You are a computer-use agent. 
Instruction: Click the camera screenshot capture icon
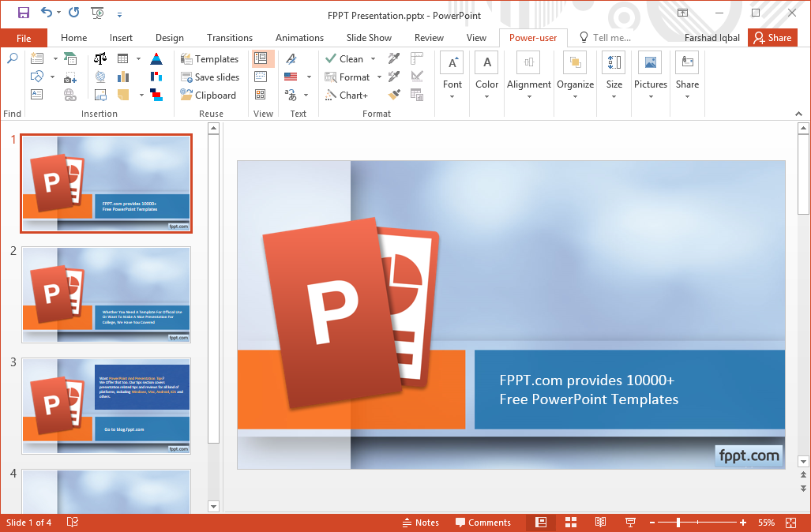70,77
